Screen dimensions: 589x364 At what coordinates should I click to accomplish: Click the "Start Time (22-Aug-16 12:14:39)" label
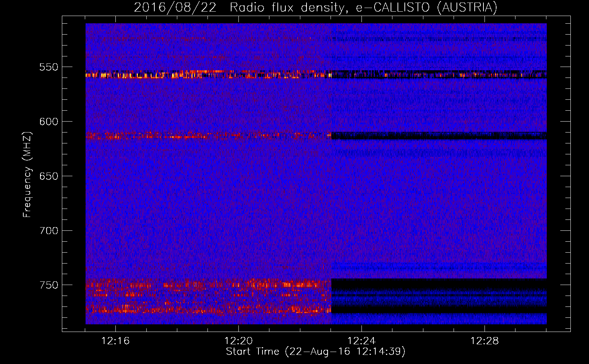(316, 352)
